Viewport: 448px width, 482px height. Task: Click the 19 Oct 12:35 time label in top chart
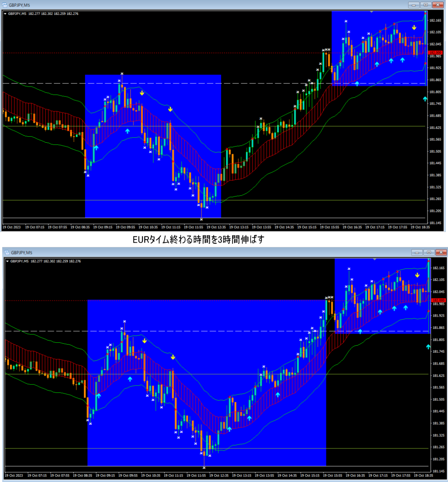click(x=216, y=227)
